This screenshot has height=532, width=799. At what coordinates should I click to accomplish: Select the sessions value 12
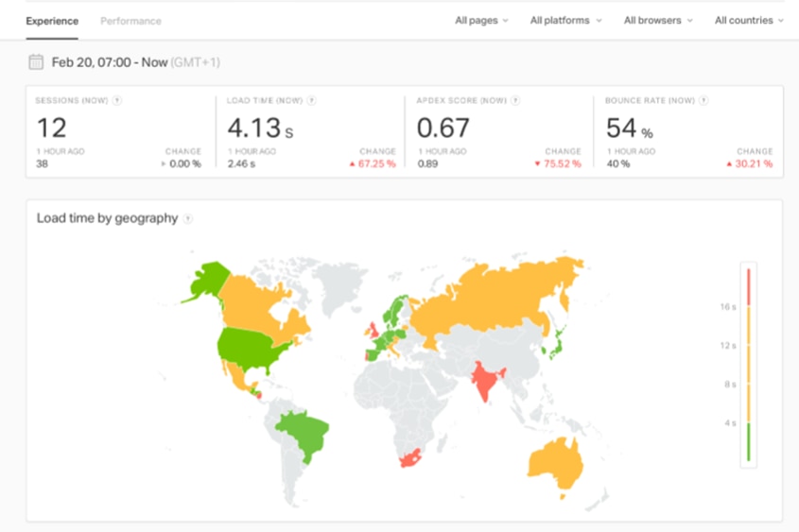tap(51, 128)
